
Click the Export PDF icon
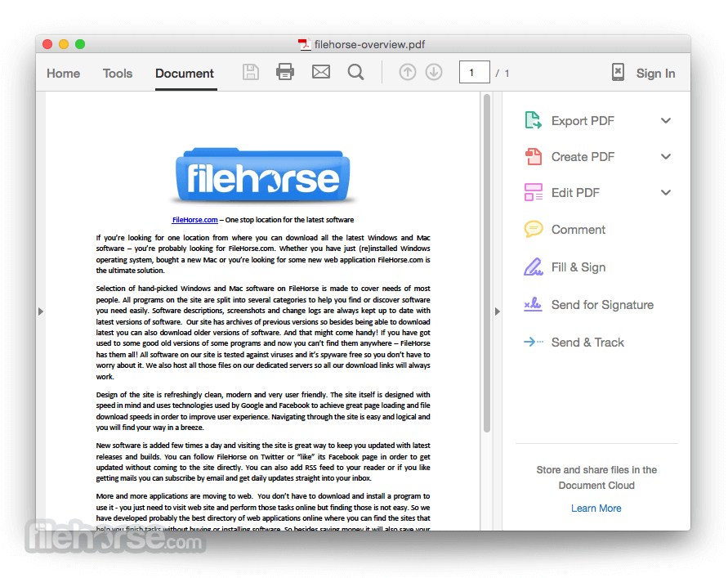pos(533,120)
